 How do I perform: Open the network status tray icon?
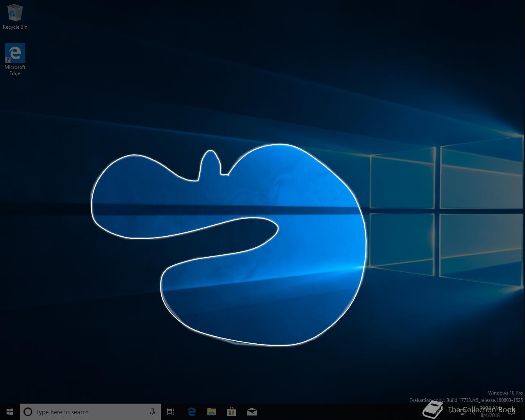click(x=462, y=412)
